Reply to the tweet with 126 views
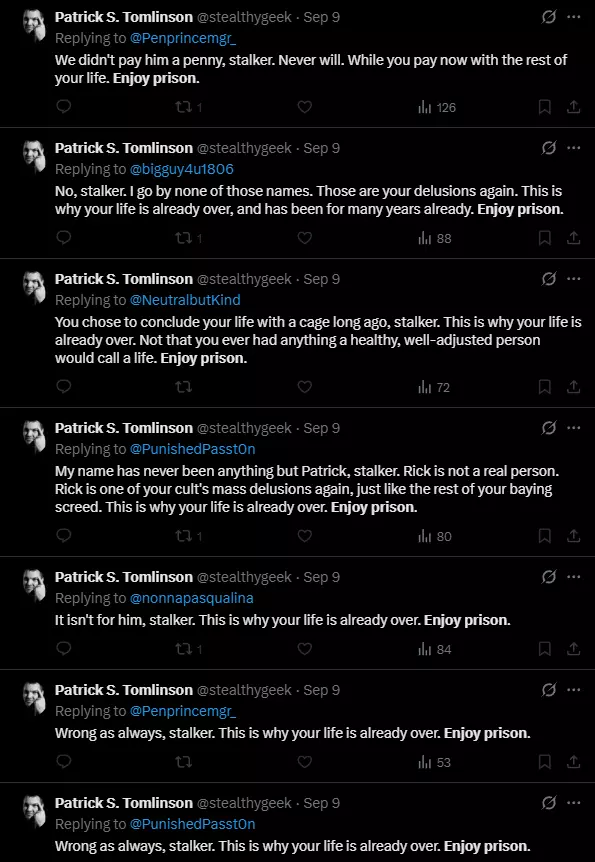This screenshot has width=595, height=862. 64,106
